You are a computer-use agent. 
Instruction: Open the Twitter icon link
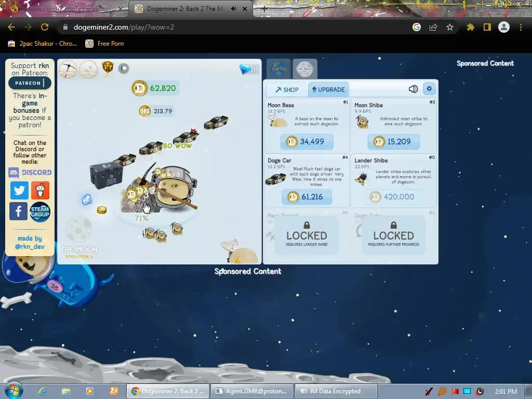click(19, 190)
